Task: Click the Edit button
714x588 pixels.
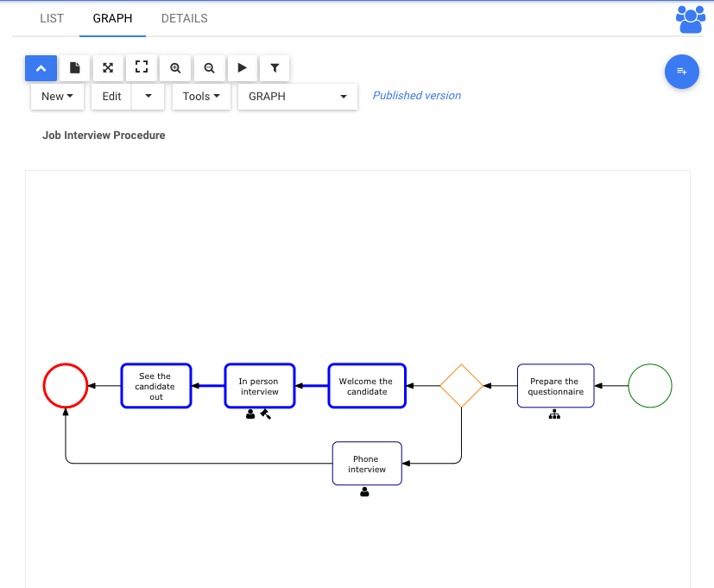Action: click(111, 97)
